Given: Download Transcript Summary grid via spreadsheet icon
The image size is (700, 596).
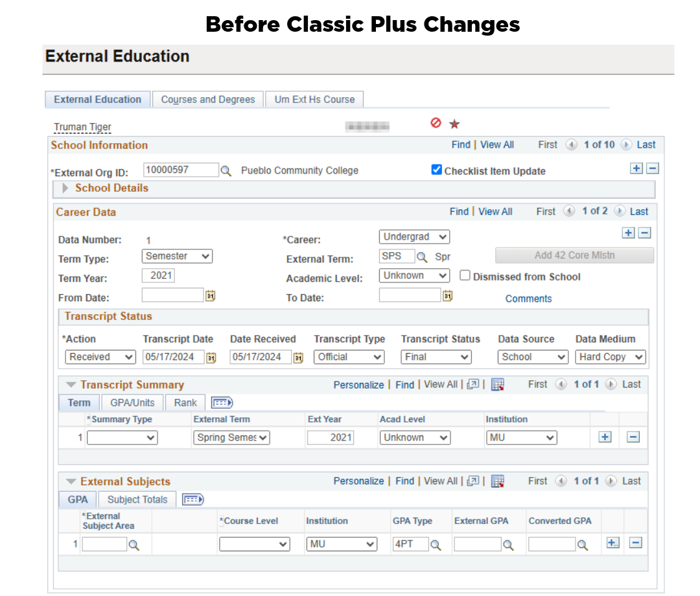Looking at the screenshot, I should click(497, 384).
